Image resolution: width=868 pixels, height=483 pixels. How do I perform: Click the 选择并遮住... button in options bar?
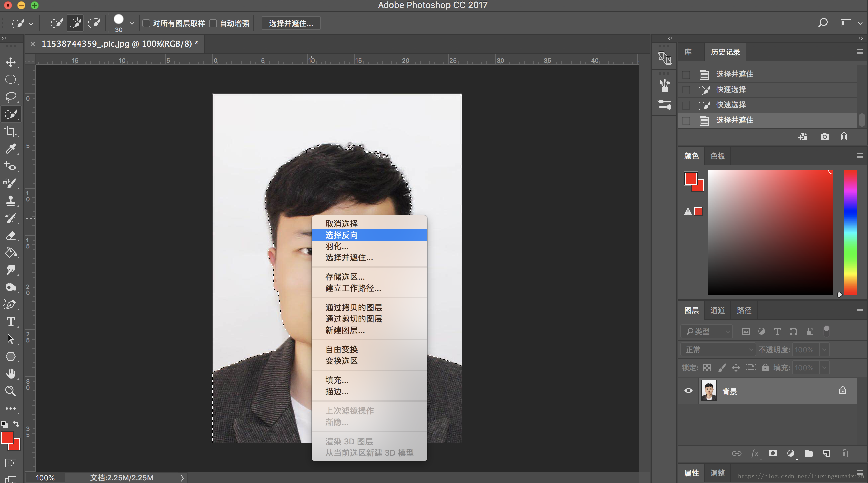pos(291,23)
